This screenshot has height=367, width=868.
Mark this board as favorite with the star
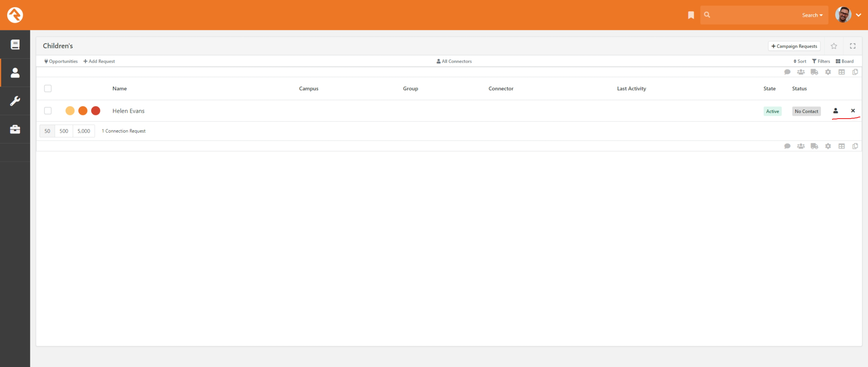coord(834,46)
